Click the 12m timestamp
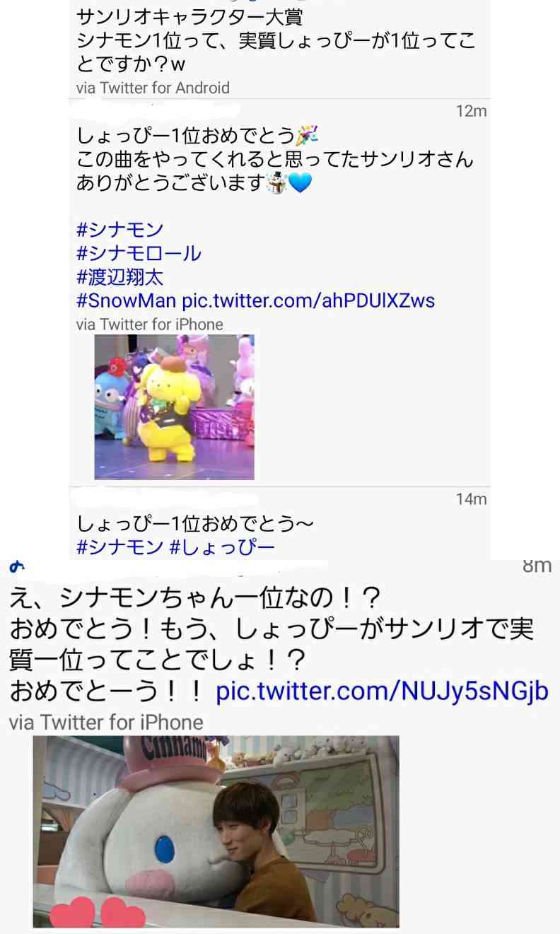Screen dimensions: 560x934 [x=471, y=111]
